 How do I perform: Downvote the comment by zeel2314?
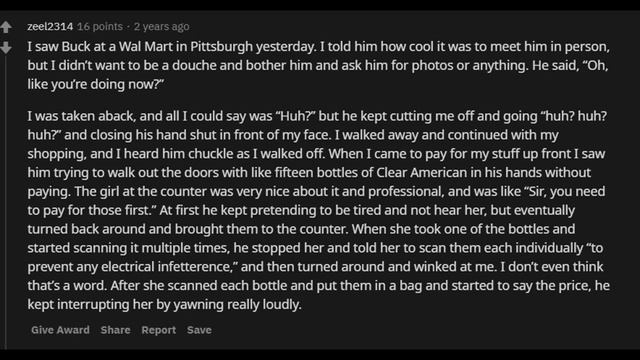(6, 48)
